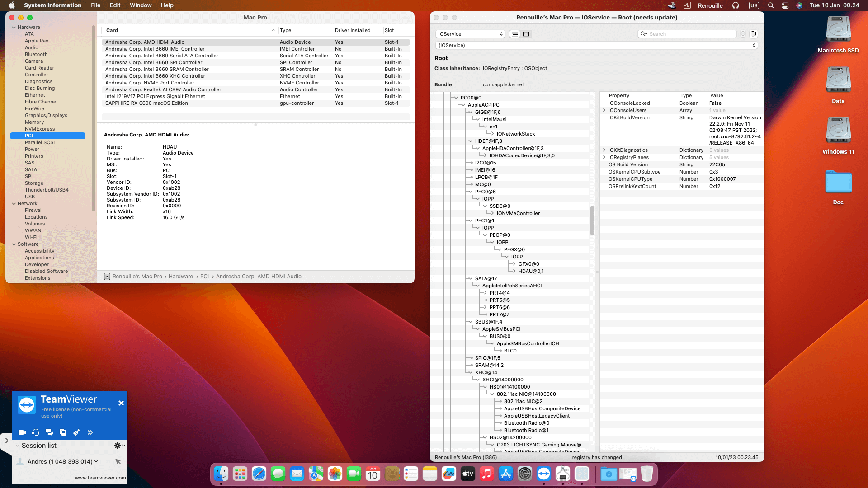This screenshot has width=868, height=488.
Task: Select AppleSMBusPCI tree node
Action: [x=501, y=329]
